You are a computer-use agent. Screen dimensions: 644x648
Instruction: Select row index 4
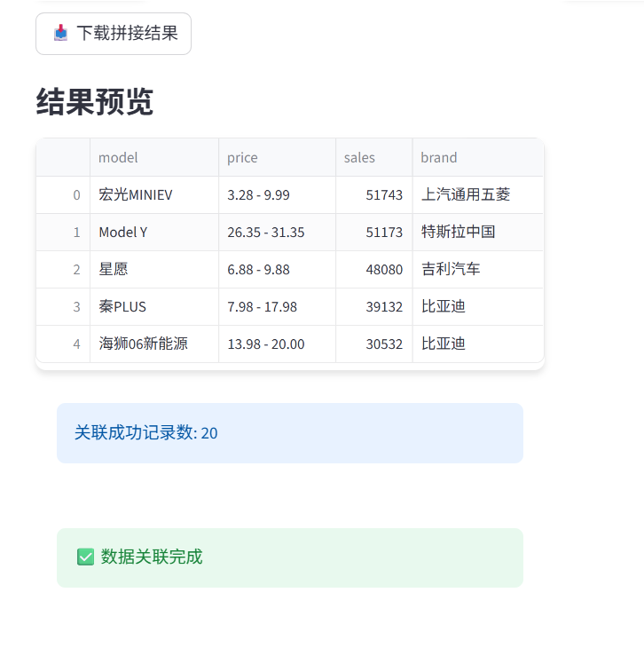63,344
